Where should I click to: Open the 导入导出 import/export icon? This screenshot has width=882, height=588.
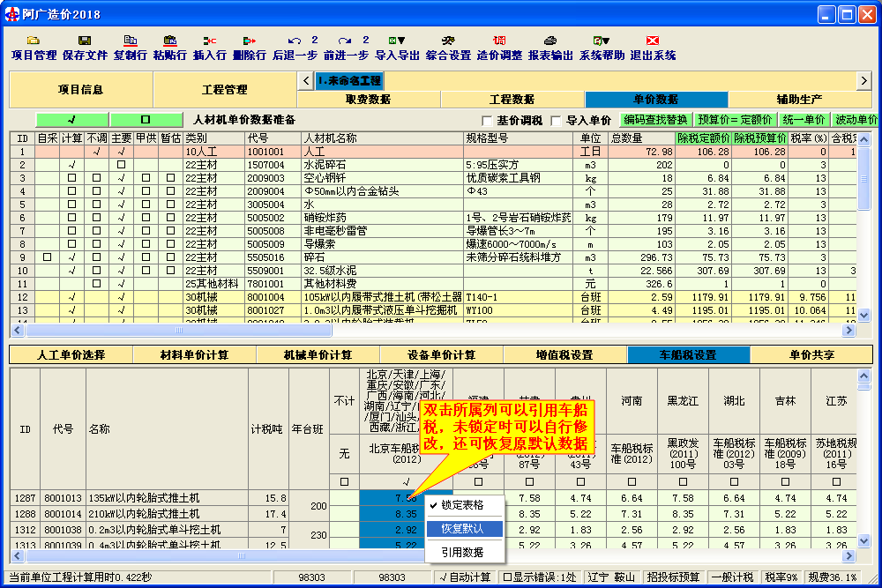[x=397, y=48]
